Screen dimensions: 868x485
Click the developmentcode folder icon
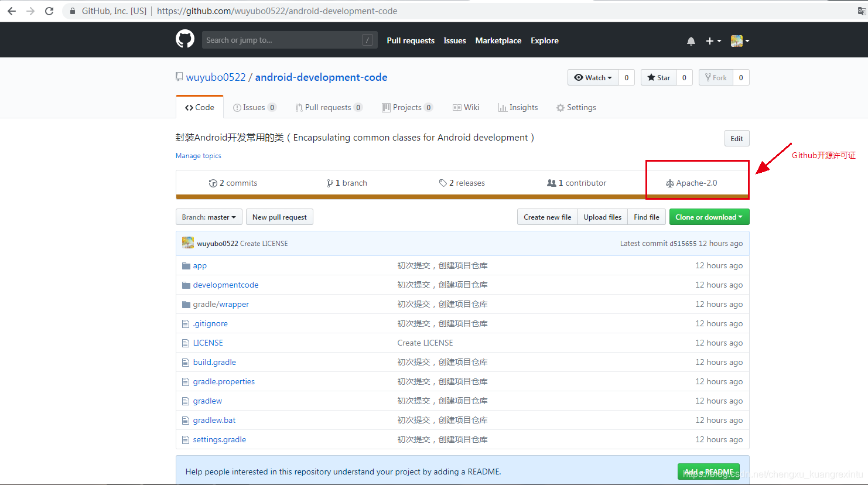[x=186, y=285]
